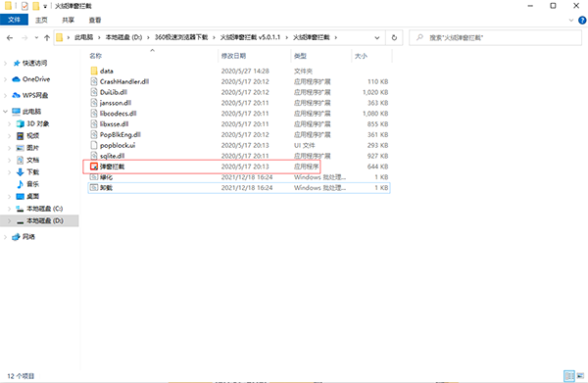Image resolution: width=588 pixels, height=383 pixels.
Task: Select the CrashHandler.dll file icon
Action: [x=94, y=81]
